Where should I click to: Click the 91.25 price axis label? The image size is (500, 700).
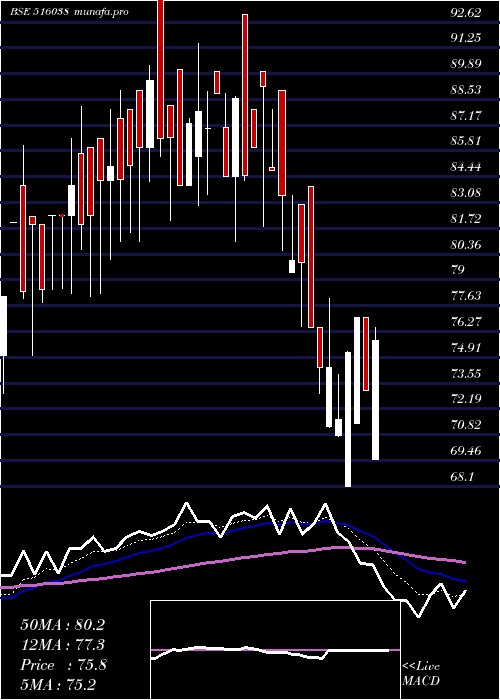[466, 38]
